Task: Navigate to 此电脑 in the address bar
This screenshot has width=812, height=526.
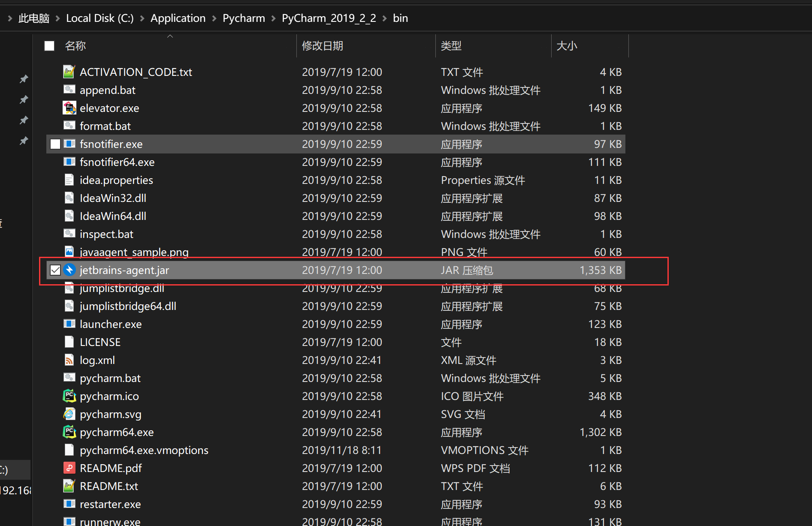Action: [x=34, y=18]
